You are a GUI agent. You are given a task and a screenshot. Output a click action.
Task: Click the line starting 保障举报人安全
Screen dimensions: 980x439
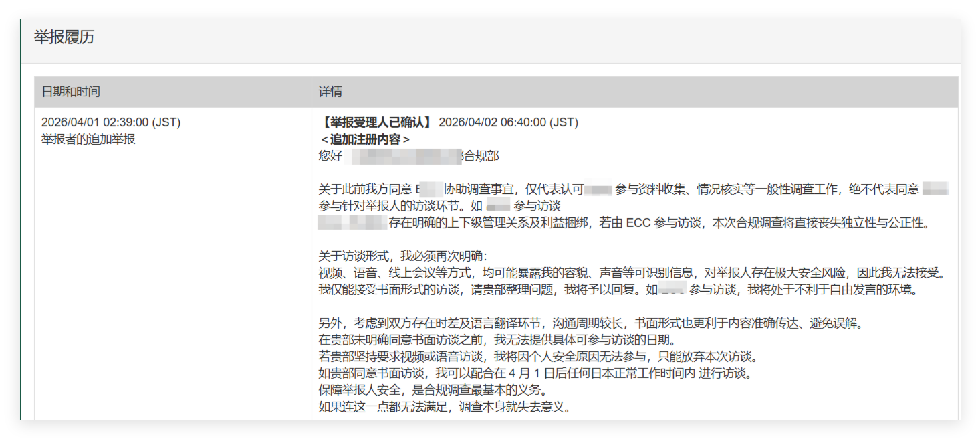433,390
